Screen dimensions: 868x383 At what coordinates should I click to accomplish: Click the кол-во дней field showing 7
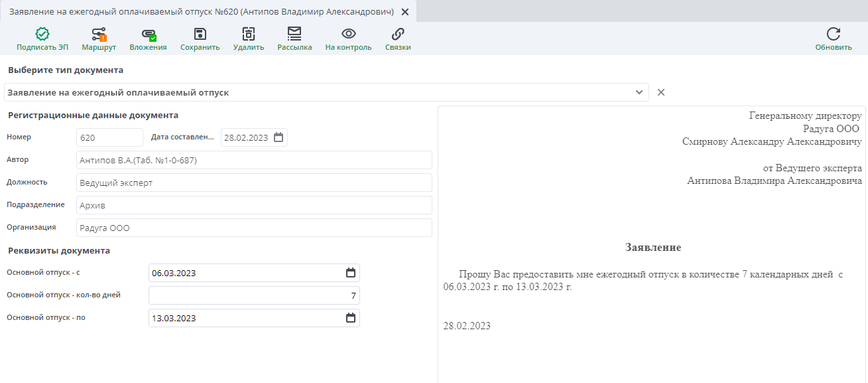click(254, 295)
